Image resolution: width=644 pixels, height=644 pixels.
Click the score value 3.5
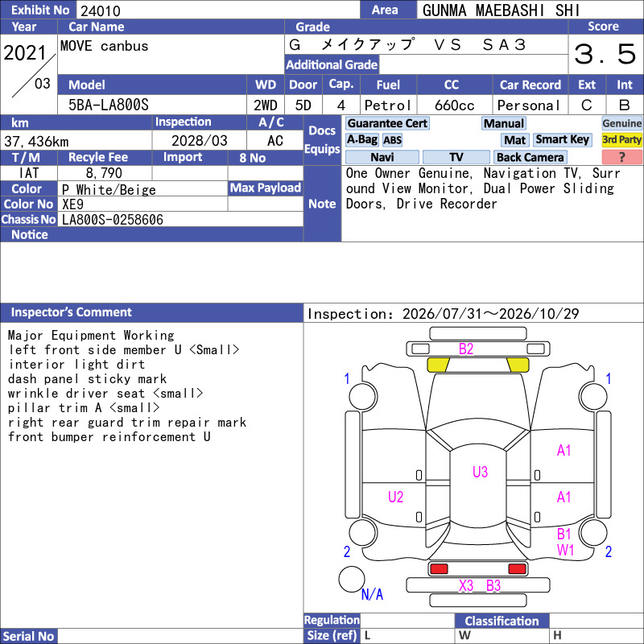[605, 54]
